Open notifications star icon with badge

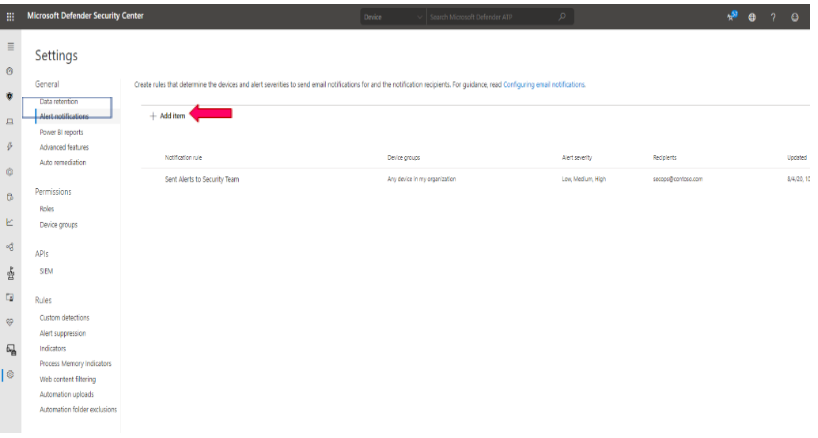pos(732,16)
